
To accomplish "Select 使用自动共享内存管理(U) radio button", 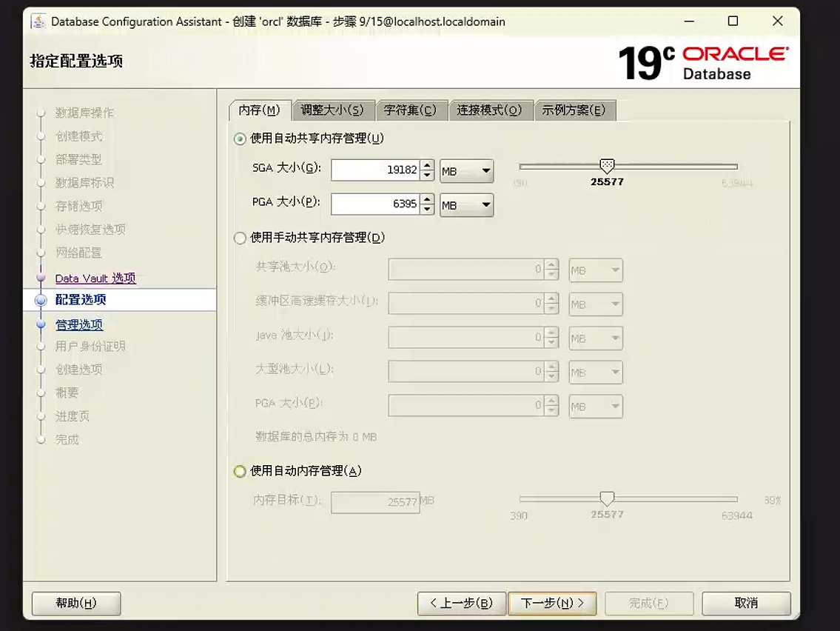I will coord(240,138).
